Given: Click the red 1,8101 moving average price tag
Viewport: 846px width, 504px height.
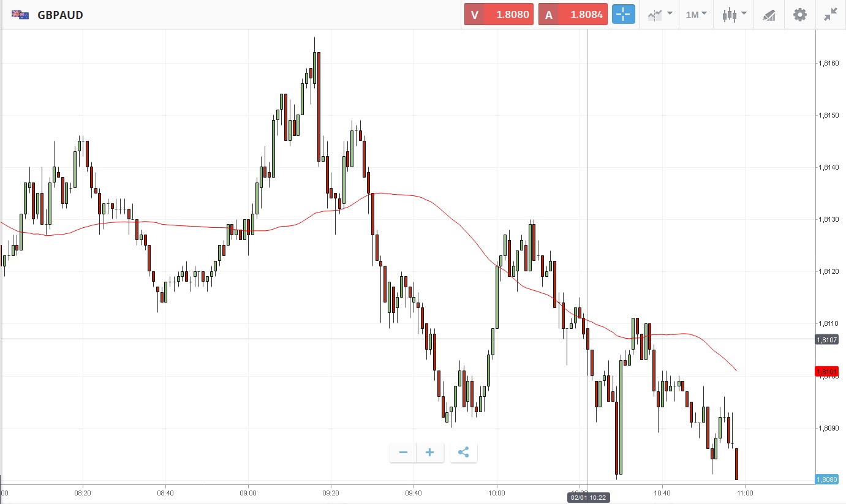Looking at the screenshot, I should 830,371.
